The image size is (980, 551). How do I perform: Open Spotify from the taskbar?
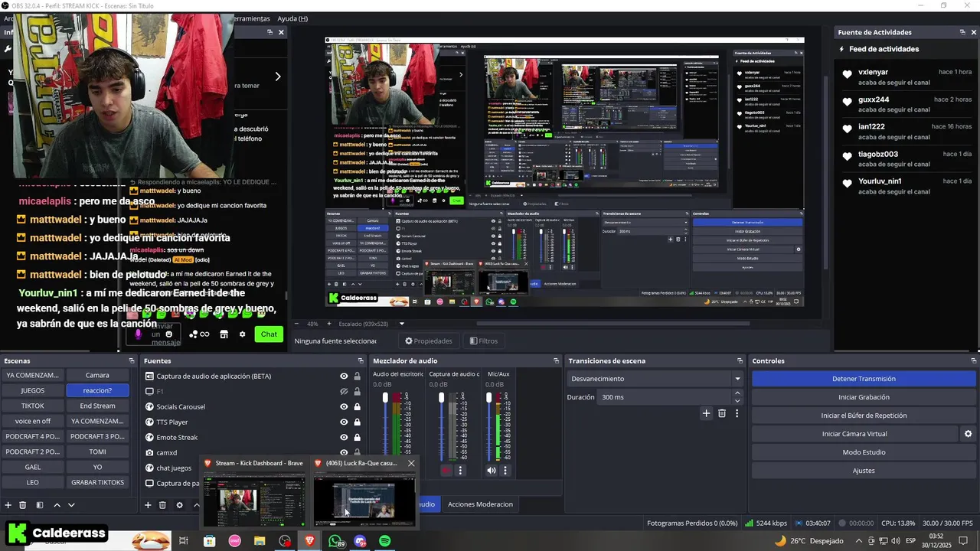click(385, 541)
